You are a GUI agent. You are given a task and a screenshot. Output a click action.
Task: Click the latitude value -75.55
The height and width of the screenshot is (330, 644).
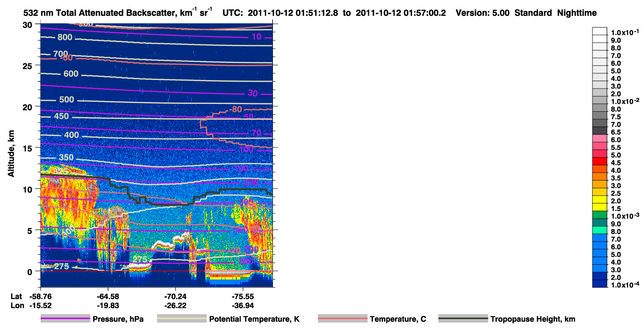tap(243, 296)
